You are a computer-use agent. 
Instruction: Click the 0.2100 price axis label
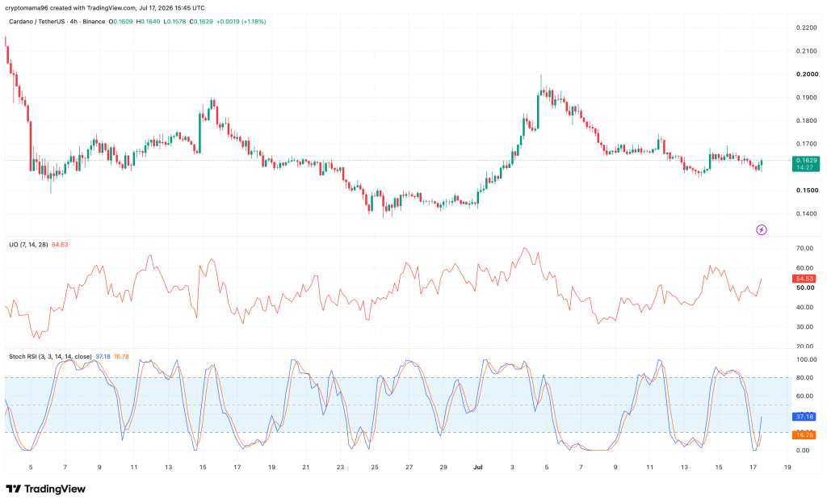807,51
